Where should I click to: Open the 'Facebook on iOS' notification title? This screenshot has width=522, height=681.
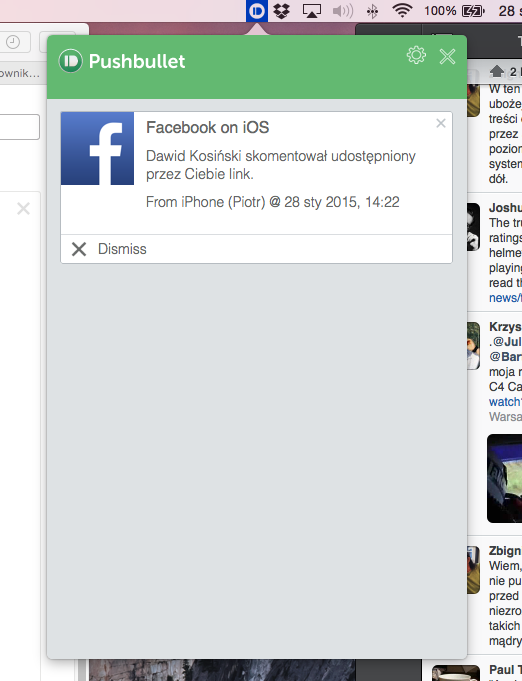208,128
